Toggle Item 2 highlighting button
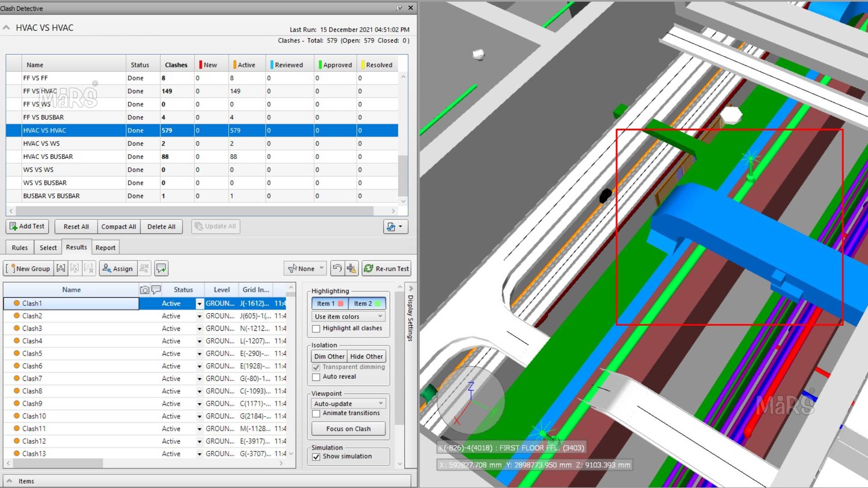This screenshot has width=868, height=488. [367, 304]
